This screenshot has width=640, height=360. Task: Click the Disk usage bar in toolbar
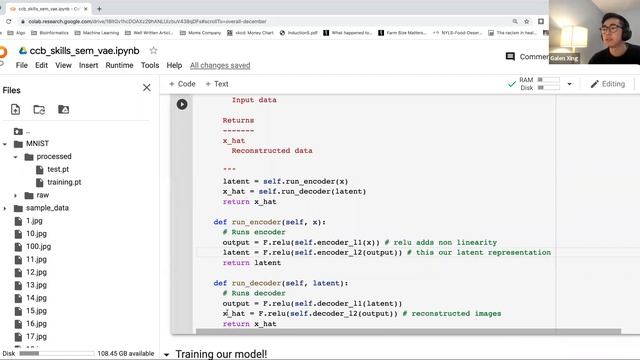click(x=548, y=88)
